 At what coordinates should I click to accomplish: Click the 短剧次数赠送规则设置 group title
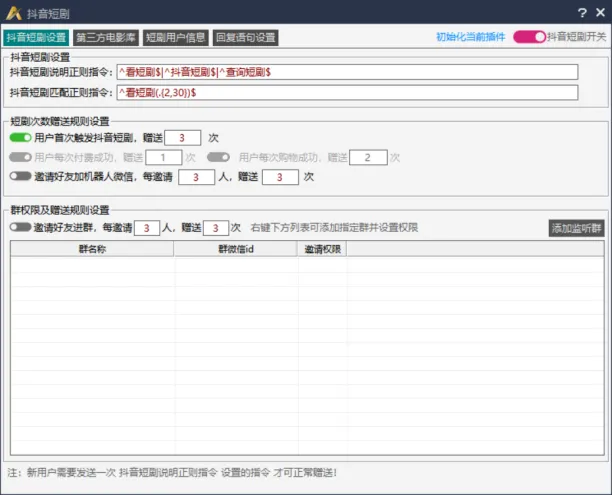tap(60, 121)
